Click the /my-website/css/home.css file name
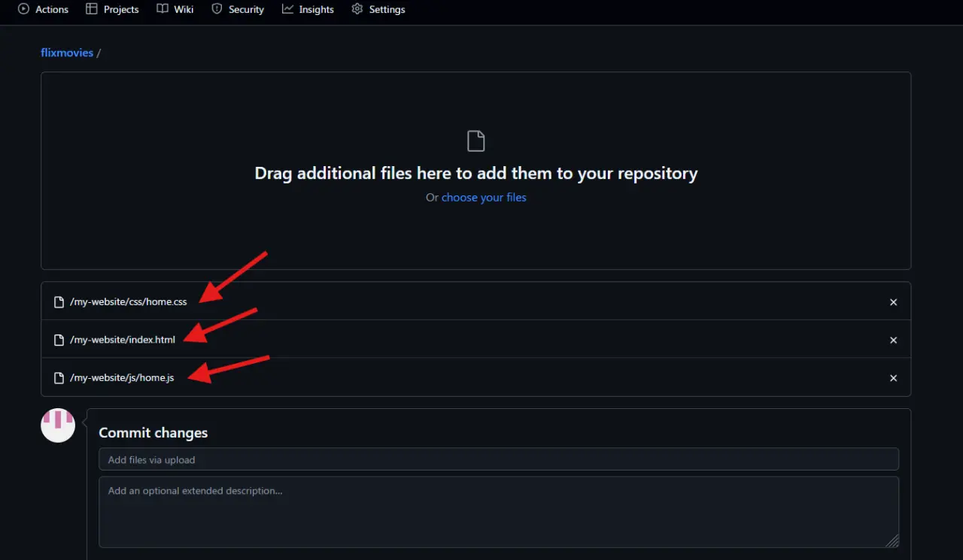963x560 pixels. point(129,302)
